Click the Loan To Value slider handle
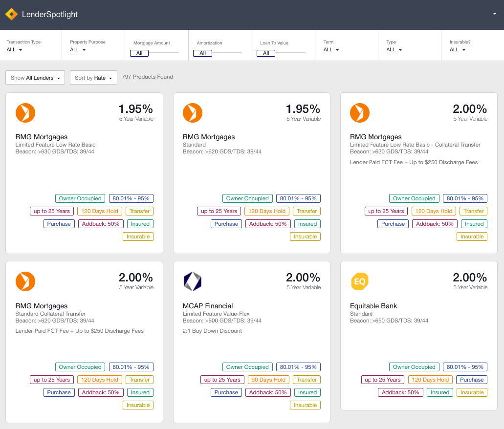Viewport: 504px width, 429px height. click(x=266, y=53)
